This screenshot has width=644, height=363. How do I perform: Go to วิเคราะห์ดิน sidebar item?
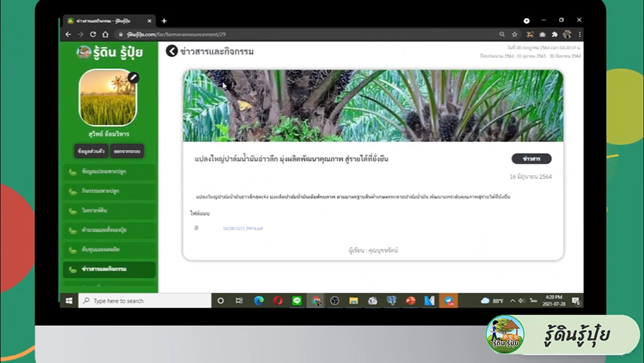point(109,211)
